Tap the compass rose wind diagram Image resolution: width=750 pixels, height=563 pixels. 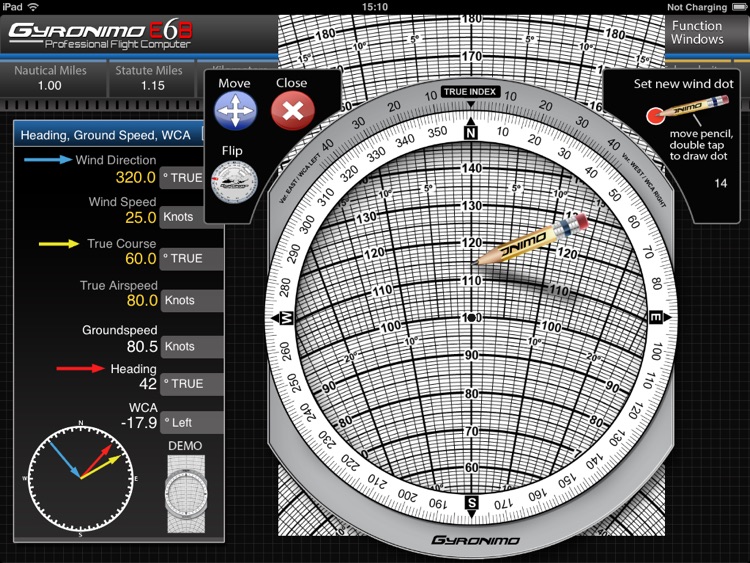(x=80, y=478)
